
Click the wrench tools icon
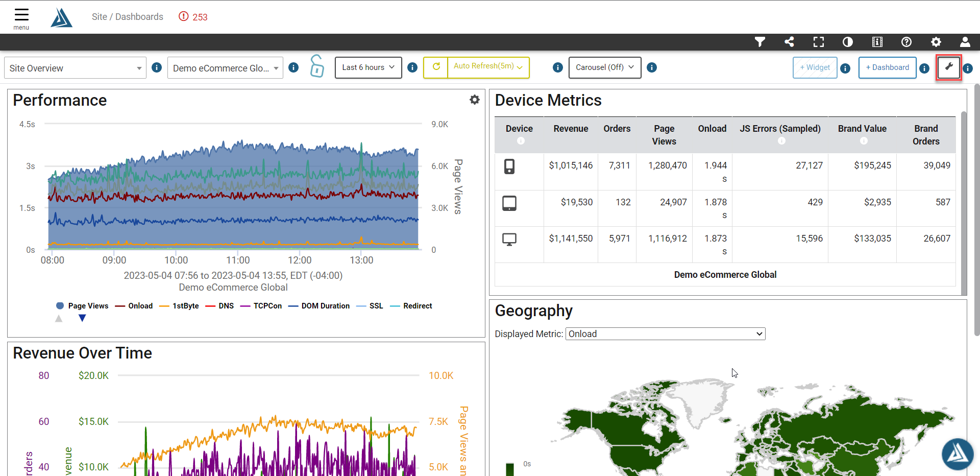pyautogui.click(x=949, y=67)
